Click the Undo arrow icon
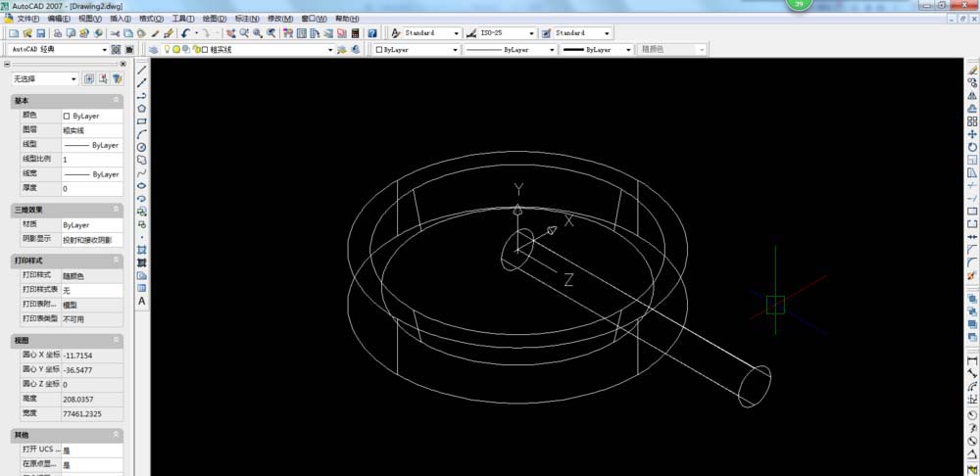Viewport: 980px width, 476px height. pyautogui.click(x=185, y=33)
